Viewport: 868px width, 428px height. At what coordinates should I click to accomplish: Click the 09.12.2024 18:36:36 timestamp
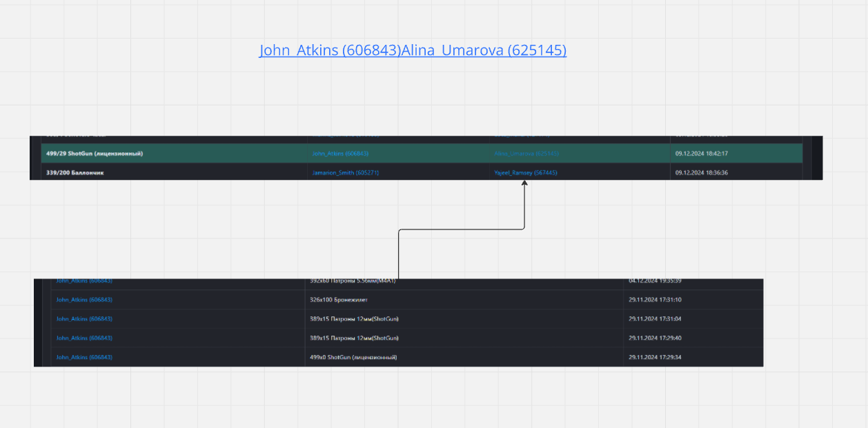(x=702, y=173)
